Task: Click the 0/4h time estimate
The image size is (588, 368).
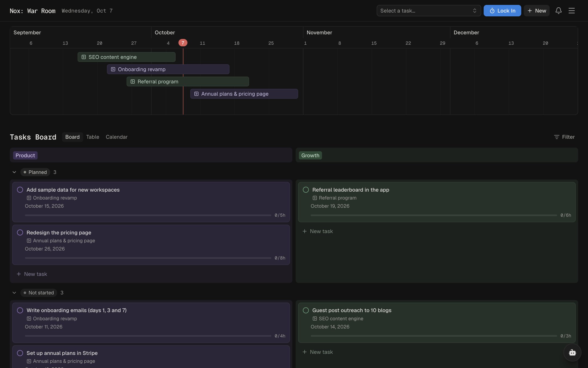Action: pos(280,336)
